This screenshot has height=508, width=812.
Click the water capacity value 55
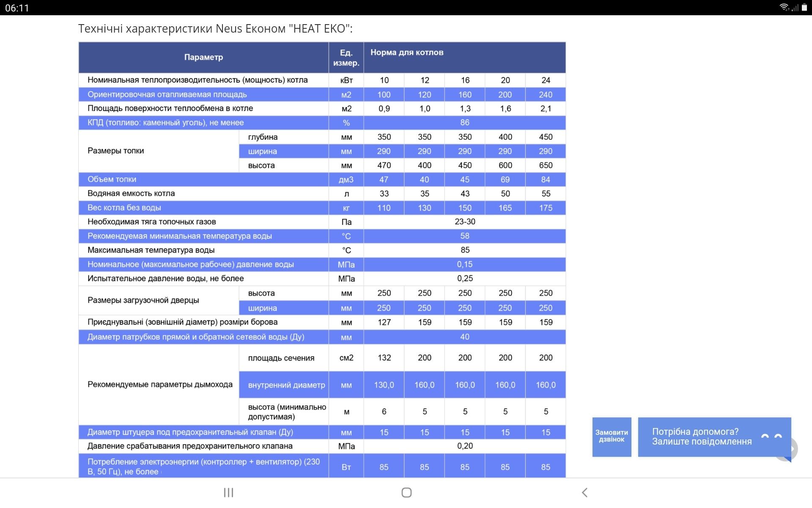point(546,194)
